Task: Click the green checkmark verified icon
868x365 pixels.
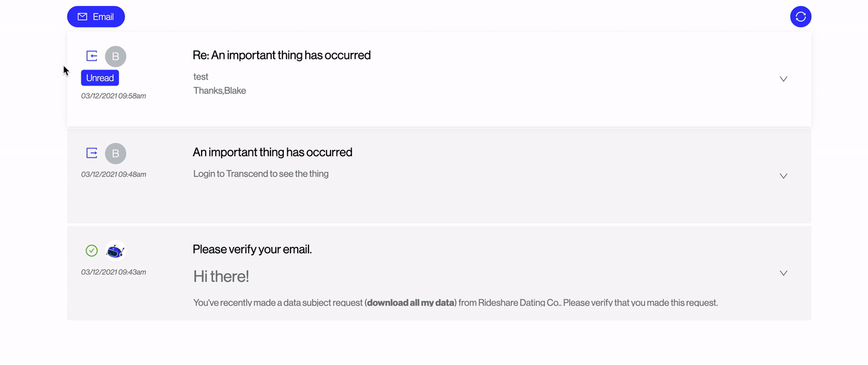Action: click(x=92, y=251)
